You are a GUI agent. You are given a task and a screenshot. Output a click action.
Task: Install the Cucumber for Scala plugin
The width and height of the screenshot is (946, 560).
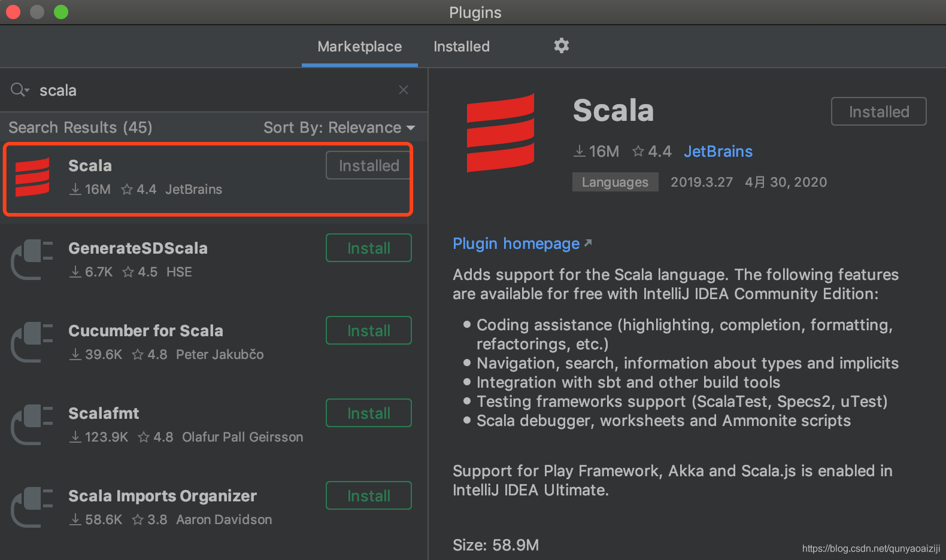pyautogui.click(x=368, y=331)
